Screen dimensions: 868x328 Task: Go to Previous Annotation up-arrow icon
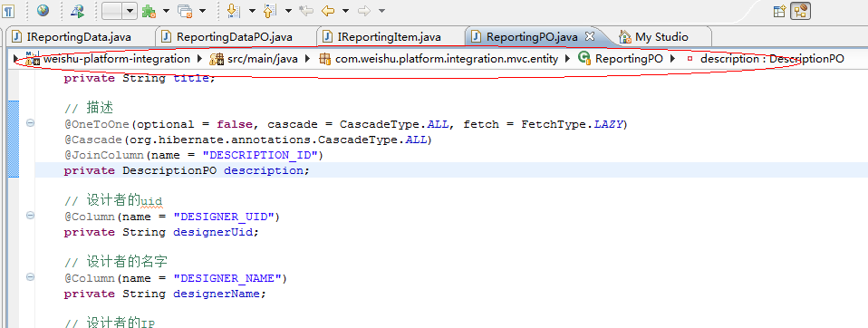pos(270,11)
